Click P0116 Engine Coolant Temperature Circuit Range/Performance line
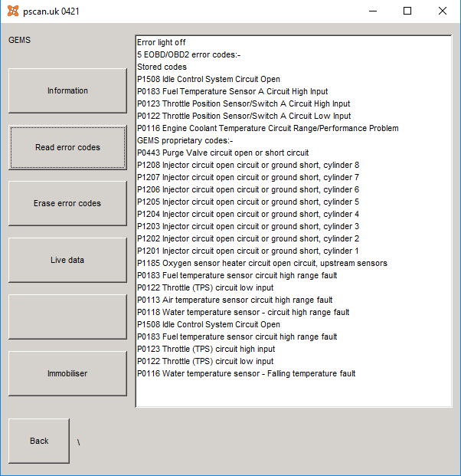 (x=268, y=129)
